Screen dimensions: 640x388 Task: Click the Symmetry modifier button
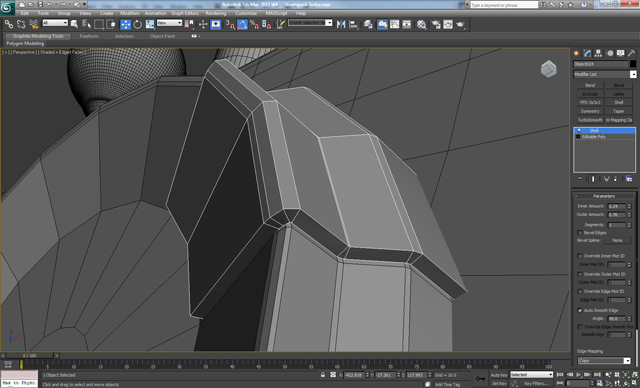click(x=590, y=111)
